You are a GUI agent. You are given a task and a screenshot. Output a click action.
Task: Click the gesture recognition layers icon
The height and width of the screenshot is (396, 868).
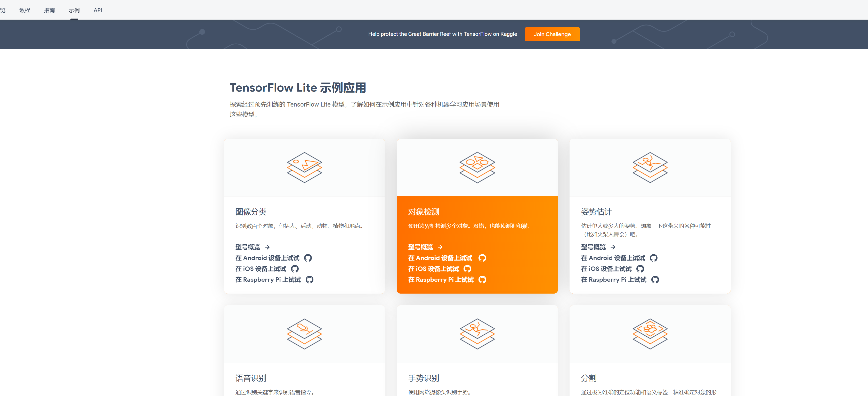(477, 334)
